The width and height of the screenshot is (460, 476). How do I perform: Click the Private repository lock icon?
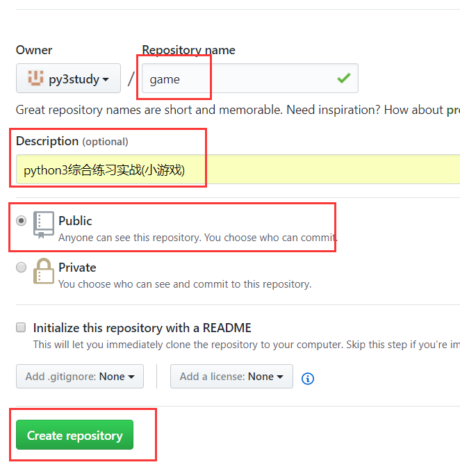pos(44,271)
